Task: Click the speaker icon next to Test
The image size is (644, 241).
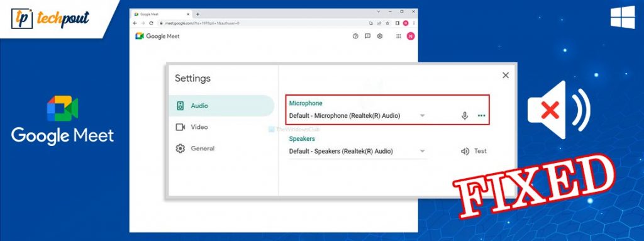Action: (465, 152)
